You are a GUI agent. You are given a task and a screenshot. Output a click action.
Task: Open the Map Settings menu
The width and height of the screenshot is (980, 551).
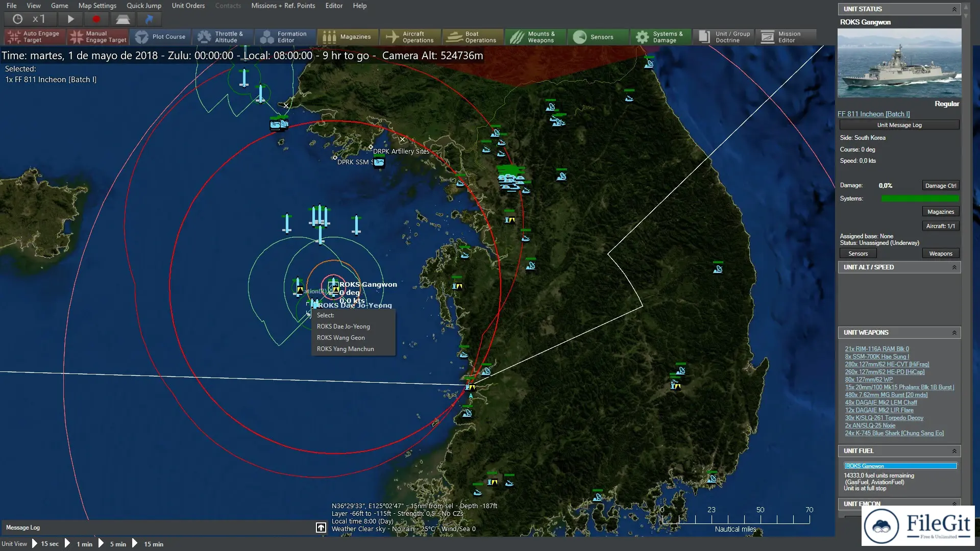[x=97, y=6]
